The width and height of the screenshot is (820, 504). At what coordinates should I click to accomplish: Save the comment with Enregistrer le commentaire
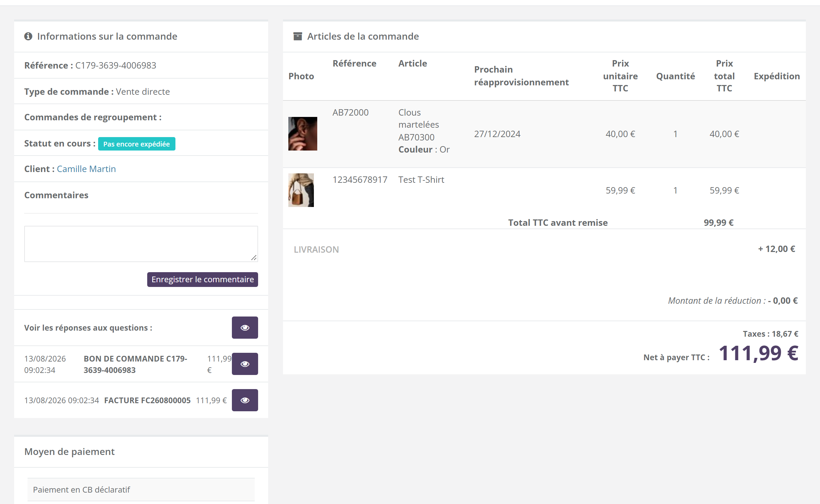[203, 280]
